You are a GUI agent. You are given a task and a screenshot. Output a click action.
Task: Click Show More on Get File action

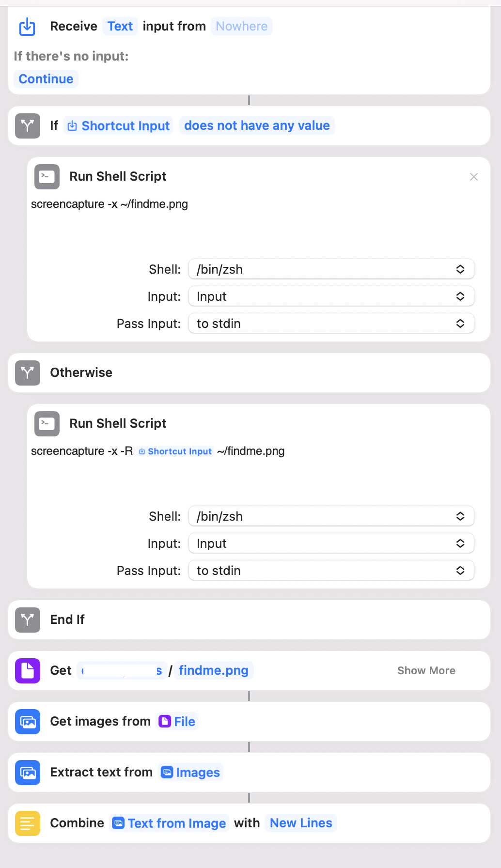point(426,670)
